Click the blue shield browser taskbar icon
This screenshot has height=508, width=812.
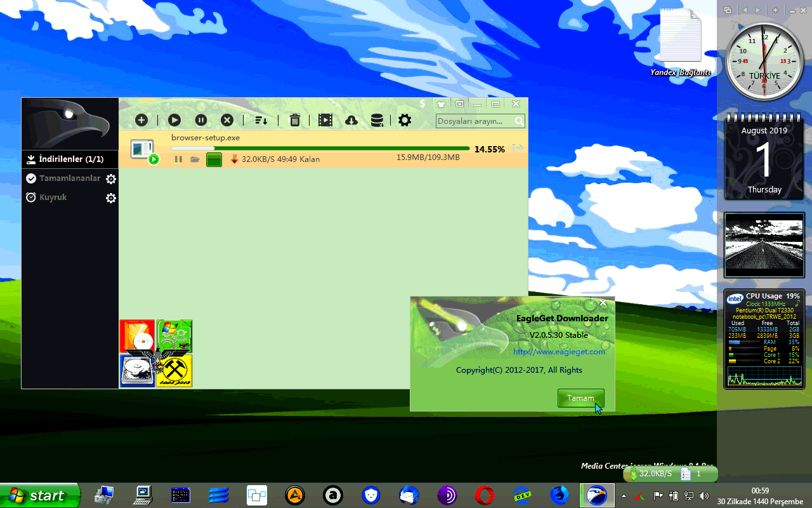(x=371, y=495)
